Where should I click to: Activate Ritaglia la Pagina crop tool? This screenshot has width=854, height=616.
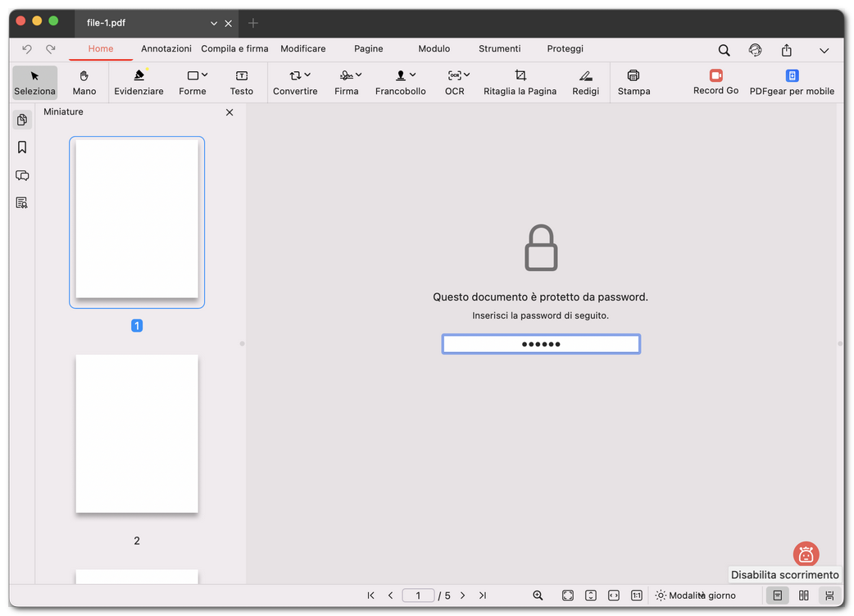(x=520, y=82)
